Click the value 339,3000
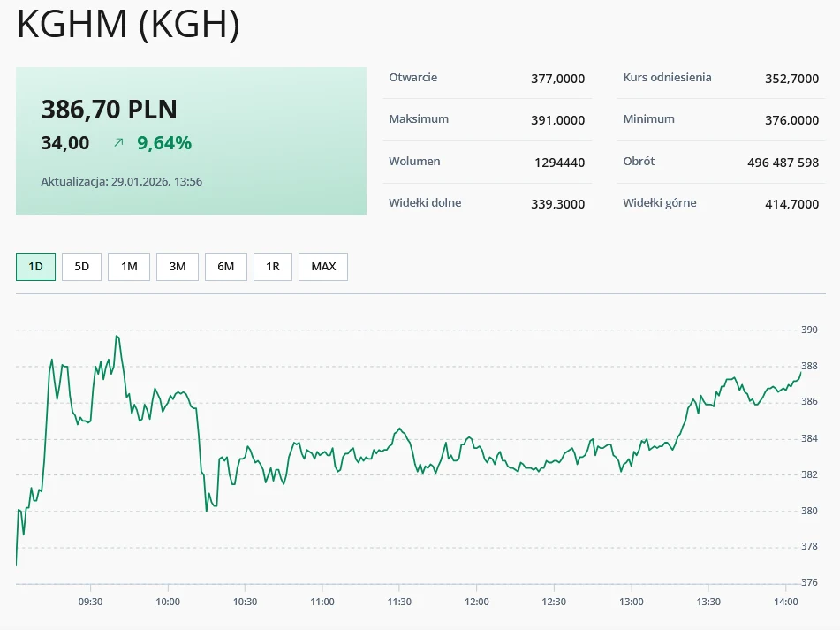840x630 pixels. pyautogui.click(x=557, y=204)
